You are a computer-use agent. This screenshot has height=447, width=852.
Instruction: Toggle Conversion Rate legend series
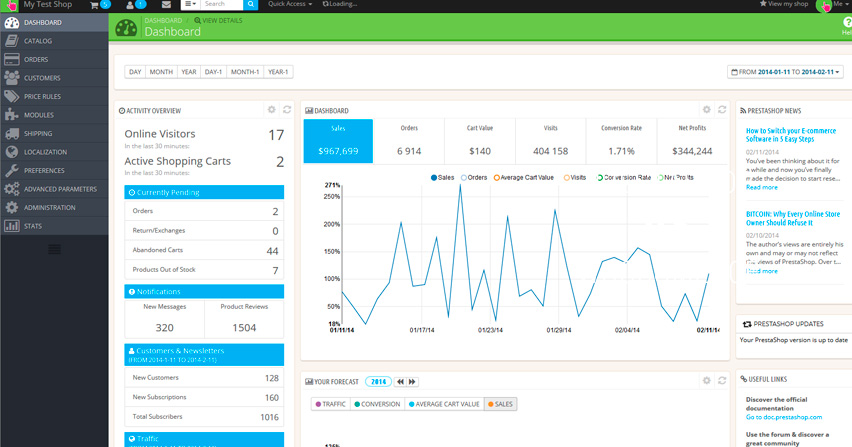pyautogui.click(x=624, y=178)
